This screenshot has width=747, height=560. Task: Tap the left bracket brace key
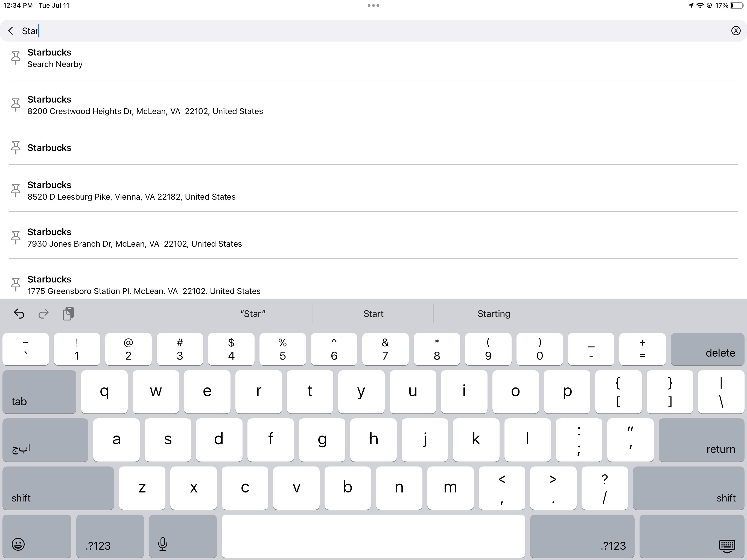coord(618,392)
